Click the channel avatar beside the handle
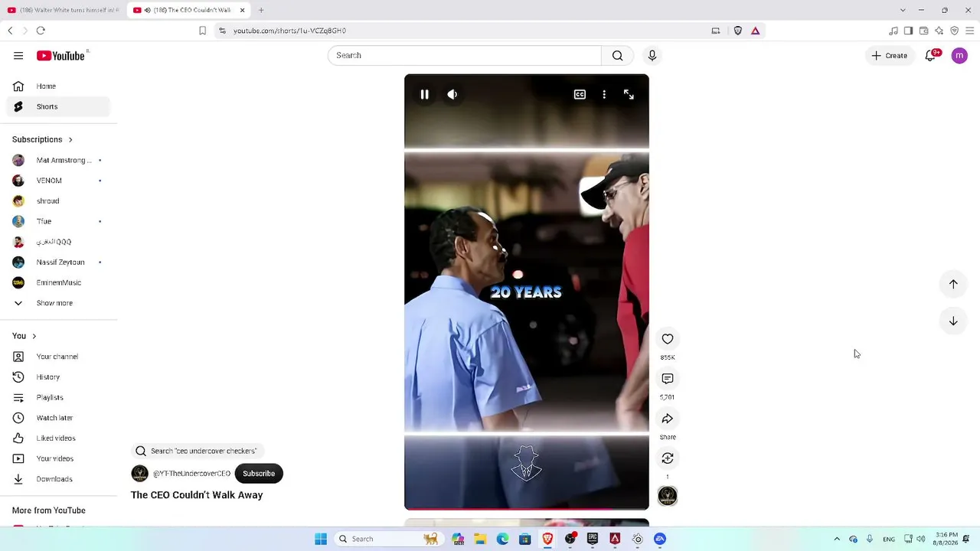The image size is (980, 551). pos(139,474)
